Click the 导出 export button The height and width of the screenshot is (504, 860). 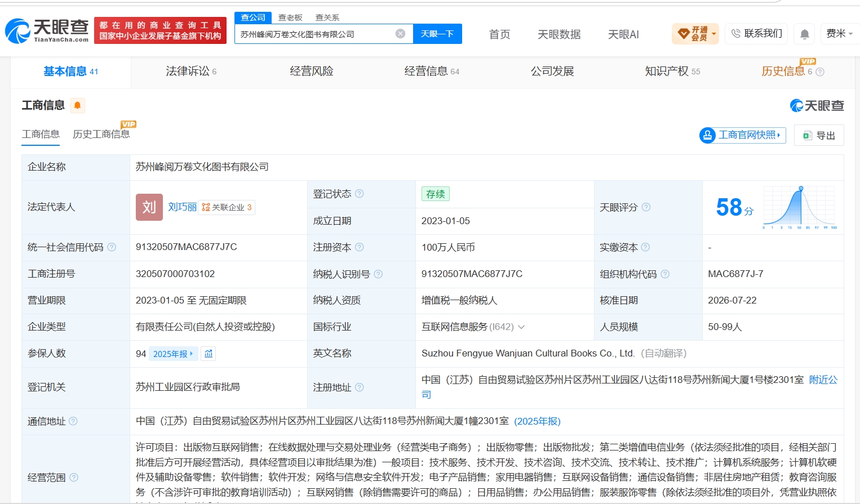(819, 135)
